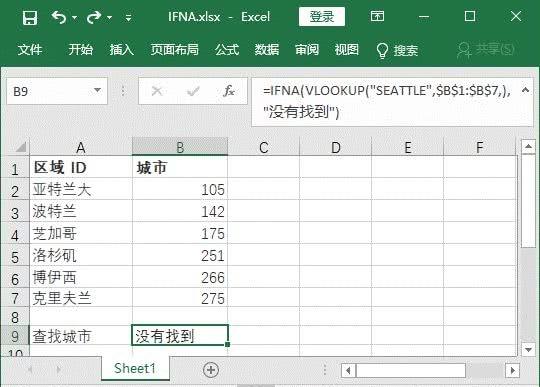Click horizontal scrollbar right arrow
Screen dimensions: 540x387
[x=512, y=370]
